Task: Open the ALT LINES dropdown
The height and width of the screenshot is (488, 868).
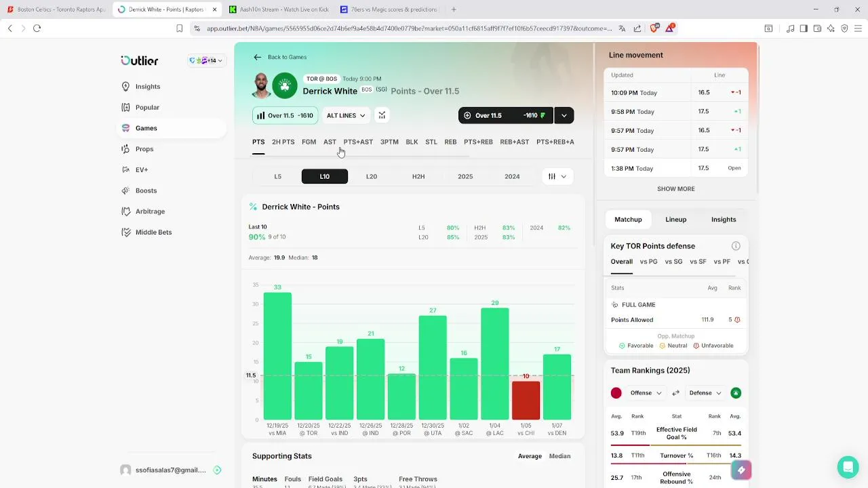Action: (346, 115)
